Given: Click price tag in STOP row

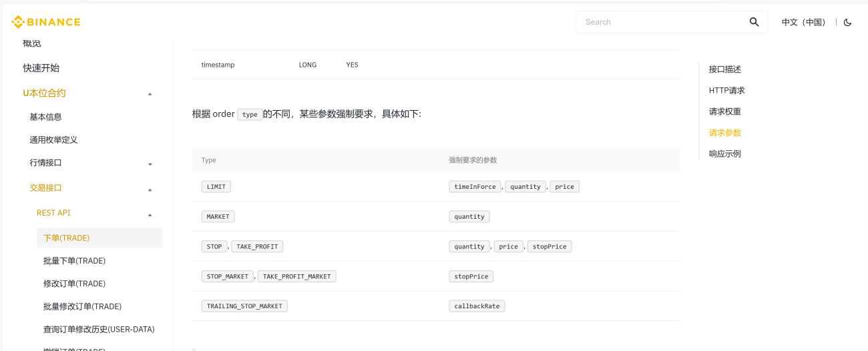Looking at the screenshot, I should [x=508, y=247].
